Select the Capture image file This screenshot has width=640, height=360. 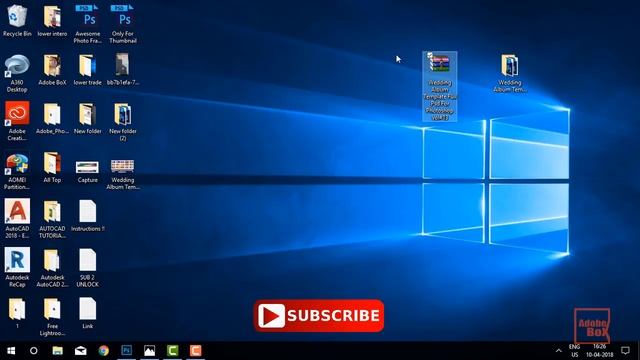[x=87, y=171]
